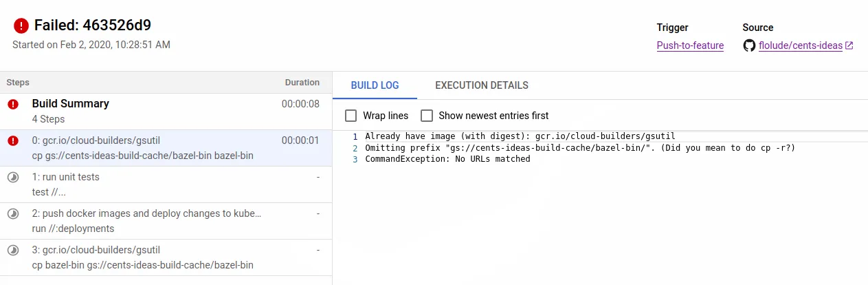Click the red failed status icon in header
Image resolution: width=868 pixels, height=285 pixels.
[x=21, y=26]
